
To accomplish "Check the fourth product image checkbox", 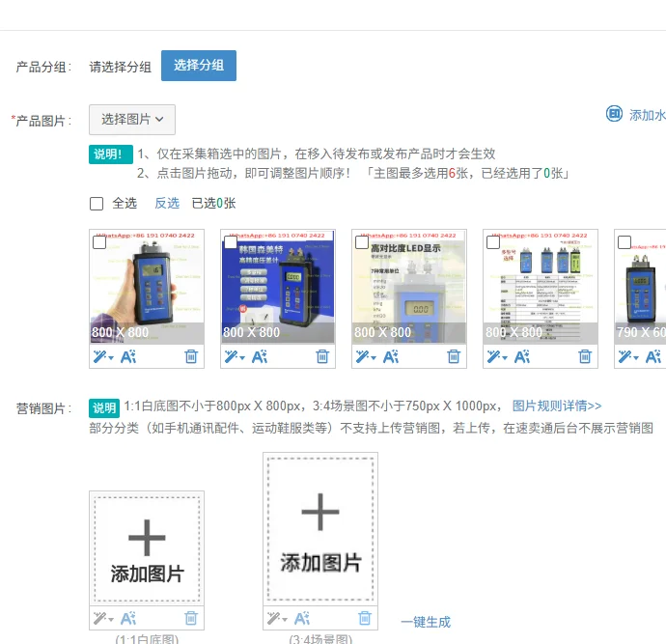I will 493,242.
